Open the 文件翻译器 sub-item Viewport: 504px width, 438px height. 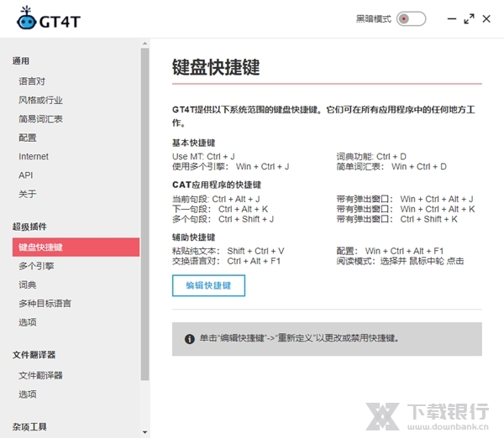[x=40, y=375]
